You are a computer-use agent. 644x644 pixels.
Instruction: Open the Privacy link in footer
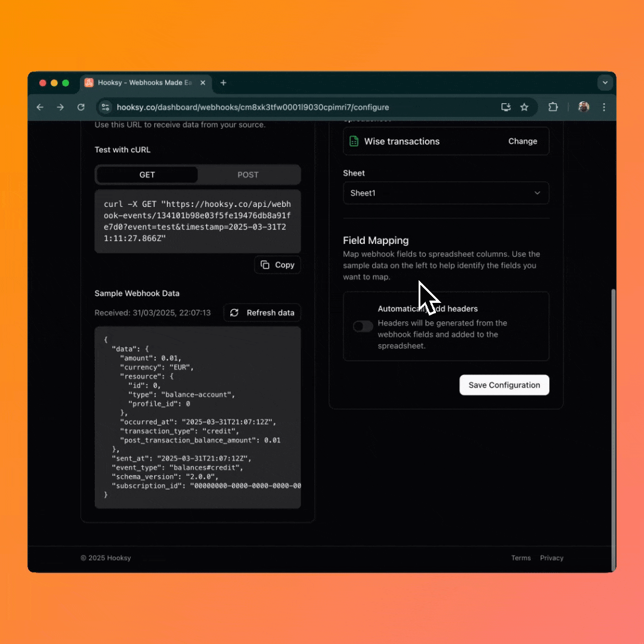(552, 558)
